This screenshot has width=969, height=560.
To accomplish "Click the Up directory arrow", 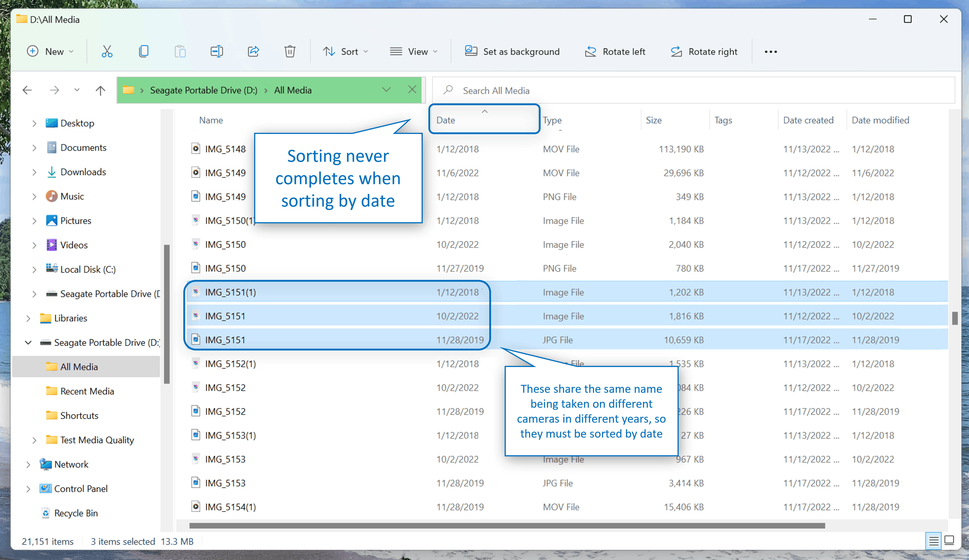I will click(x=100, y=90).
